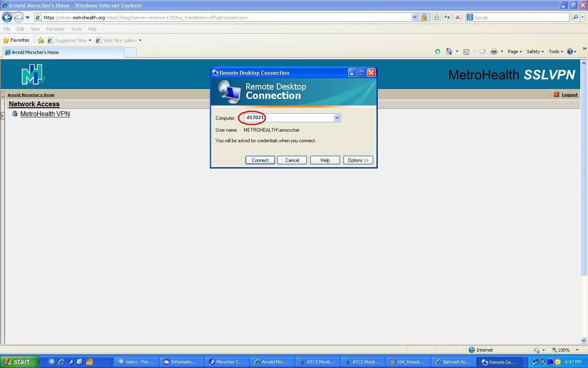Click the browser Back arrow button
The image size is (588, 368).
click(7, 17)
